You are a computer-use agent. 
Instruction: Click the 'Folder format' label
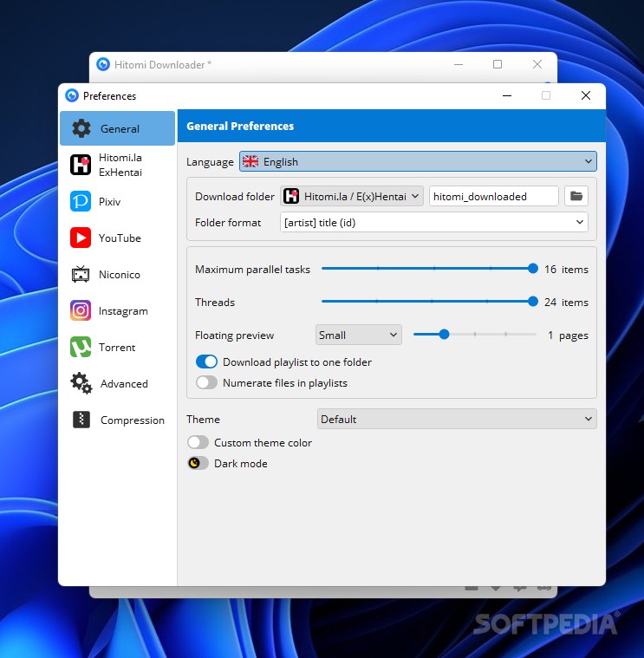pyautogui.click(x=228, y=223)
